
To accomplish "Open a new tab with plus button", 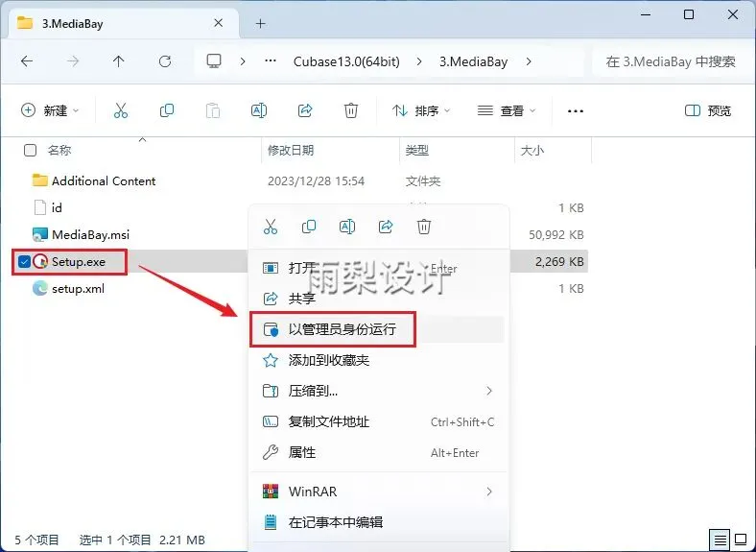I will (261, 23).
